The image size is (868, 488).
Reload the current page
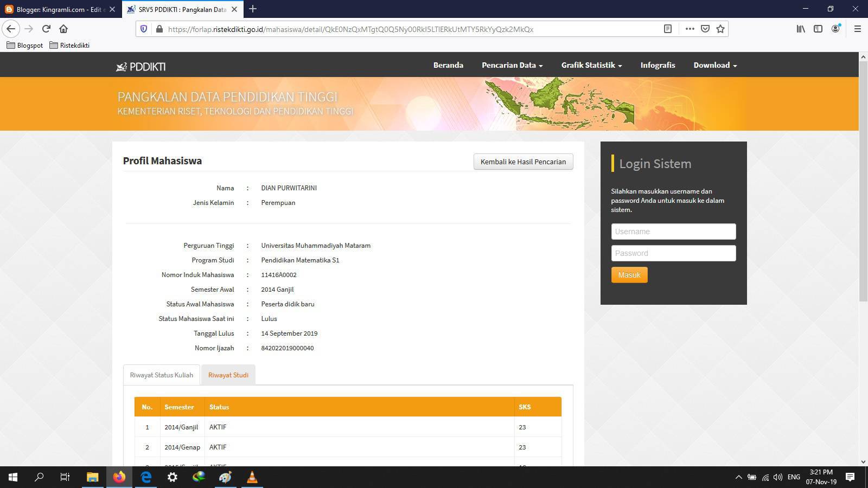[46, 29]
